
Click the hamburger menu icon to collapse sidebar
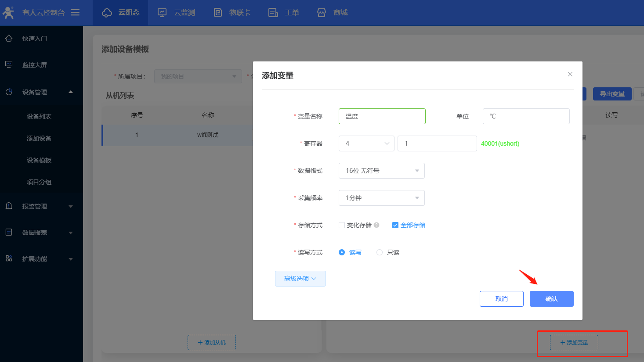[75, 12]
